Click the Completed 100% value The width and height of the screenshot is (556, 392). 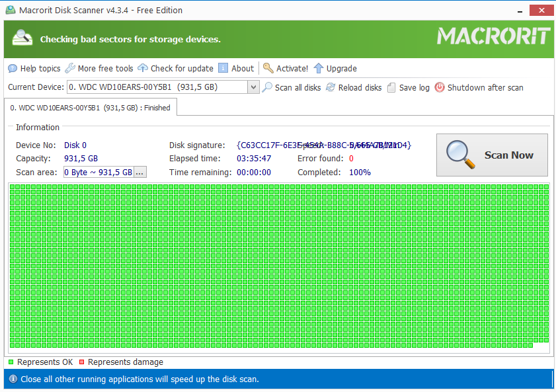pos(360,173)
